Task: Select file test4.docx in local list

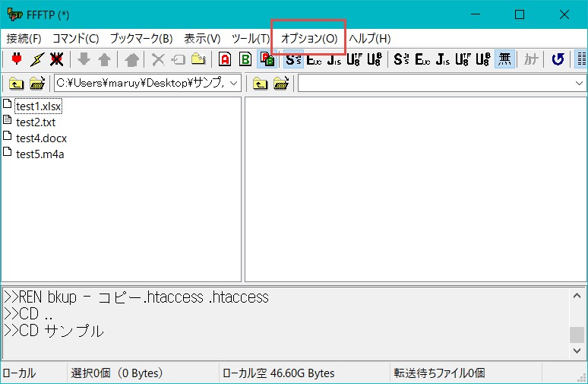Action: point(41,138)
